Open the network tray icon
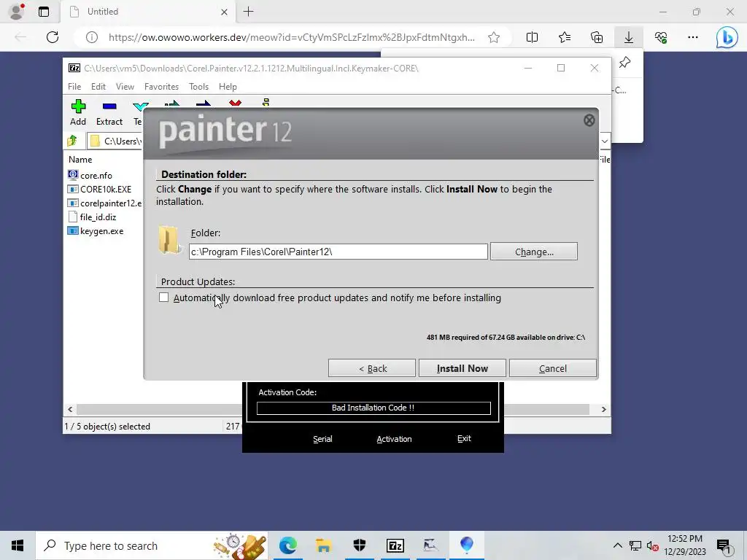The width and height of the screenshot is (747, 560). point(635,545)
